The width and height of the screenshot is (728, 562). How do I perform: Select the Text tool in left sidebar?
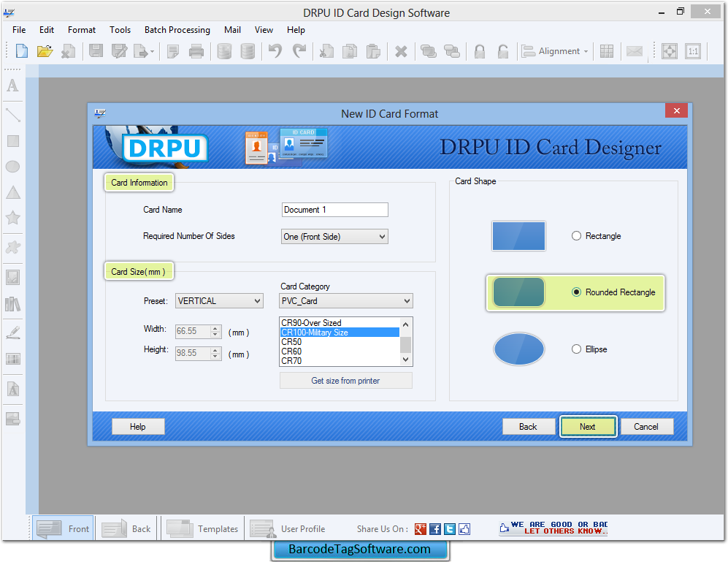pos(13,86)
